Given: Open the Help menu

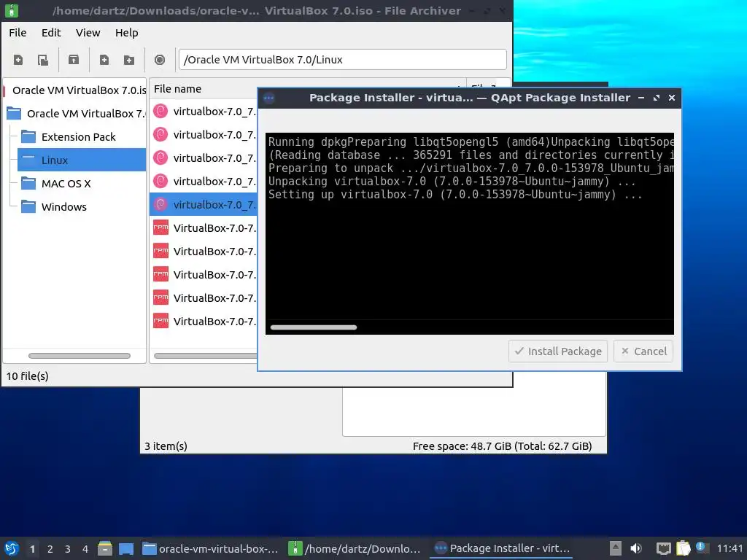Looking at the screenshot, I should 127,33.
